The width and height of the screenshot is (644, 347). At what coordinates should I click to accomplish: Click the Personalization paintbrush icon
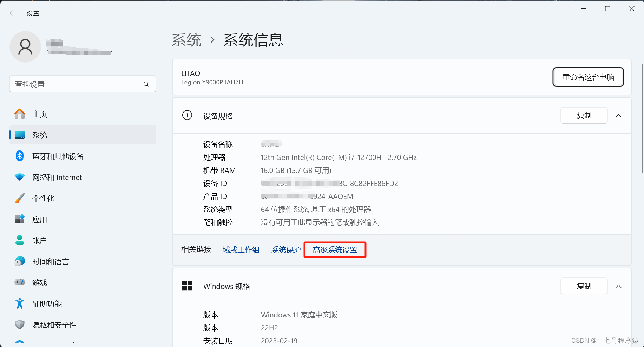pos(20,198)
